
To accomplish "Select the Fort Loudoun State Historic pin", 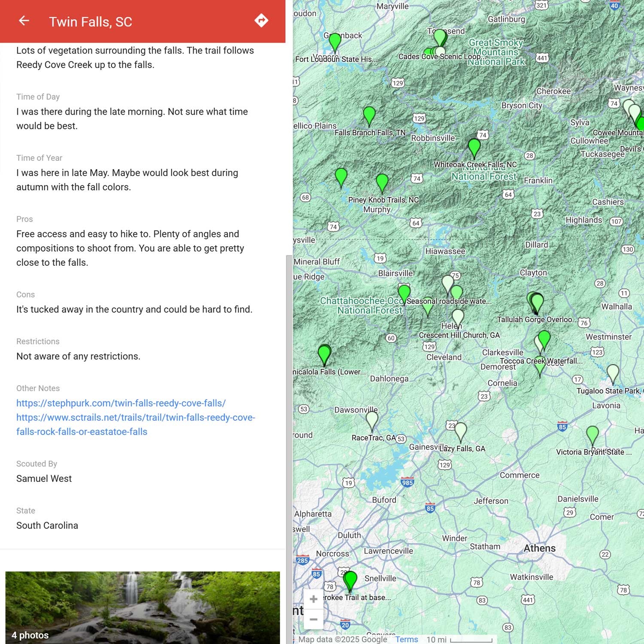I will click(x=335, y=41).
